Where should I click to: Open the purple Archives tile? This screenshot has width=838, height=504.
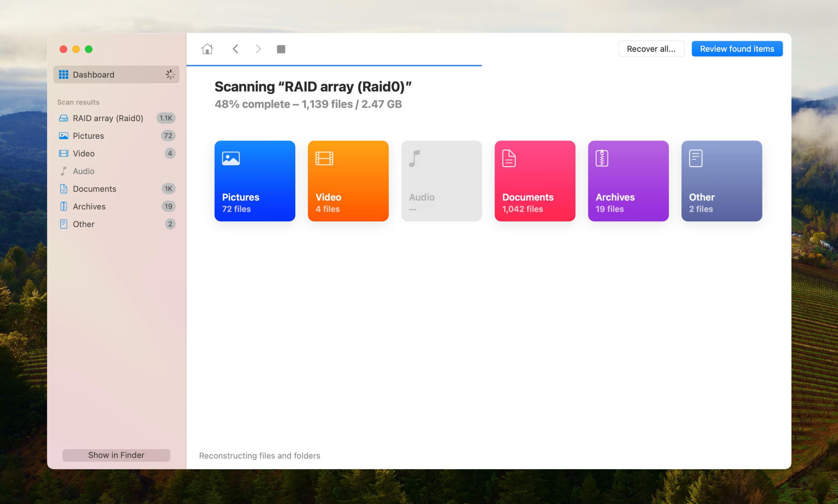(628, 181)
